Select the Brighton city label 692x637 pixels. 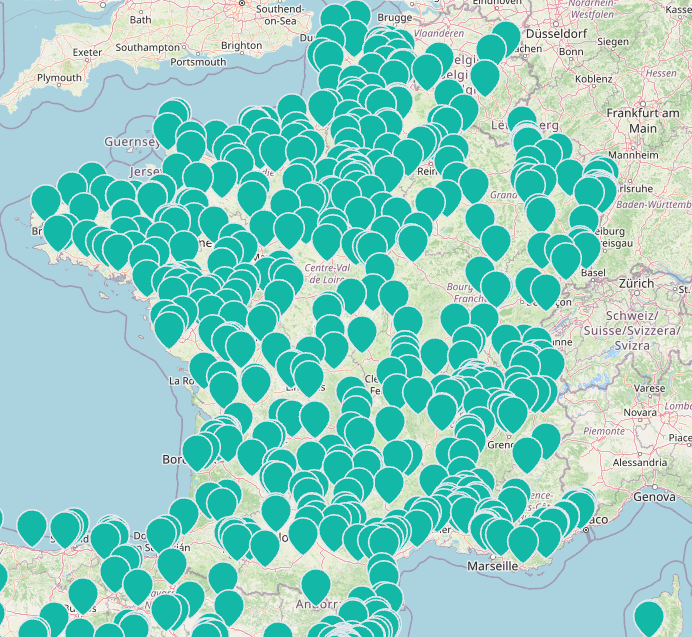pos(241,45)
